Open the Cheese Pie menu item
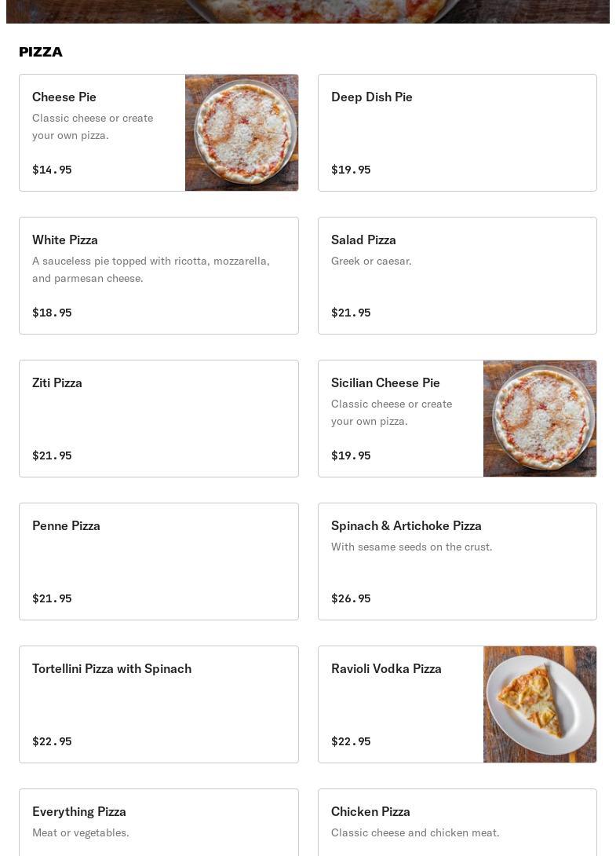616x856 pixels. click(64, 97)
